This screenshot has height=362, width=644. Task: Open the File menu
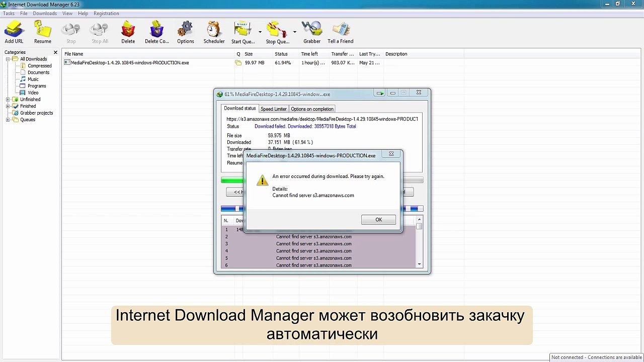point(24,14)
